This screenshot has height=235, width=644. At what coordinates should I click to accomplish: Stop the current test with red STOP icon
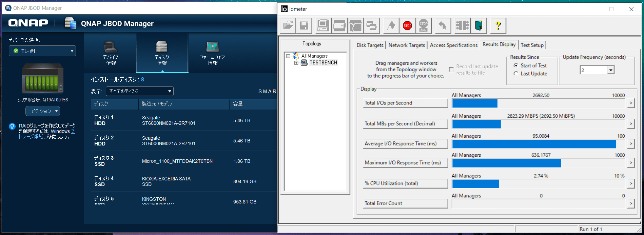coord(407,25)
